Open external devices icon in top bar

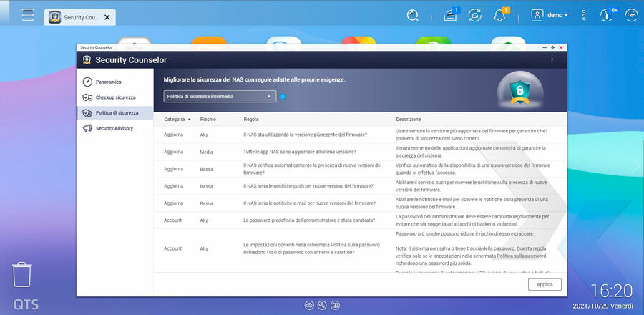tap(474, 15)
